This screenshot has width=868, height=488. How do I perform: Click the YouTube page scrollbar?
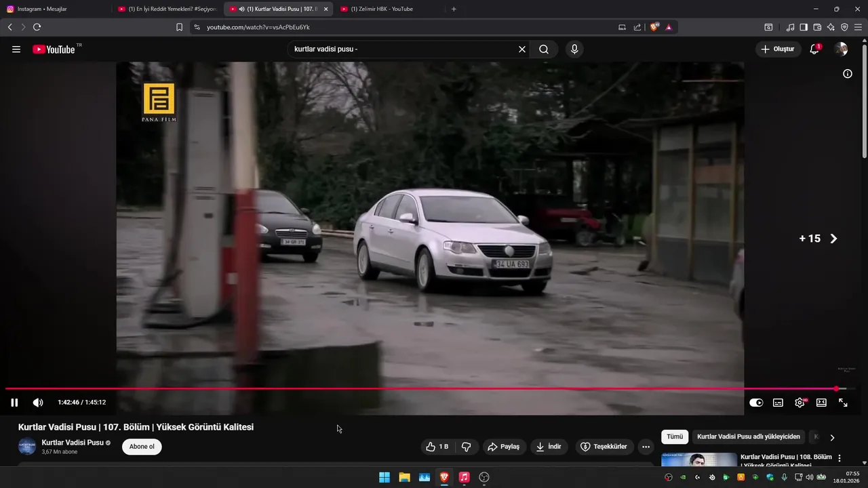coord(864,100)
